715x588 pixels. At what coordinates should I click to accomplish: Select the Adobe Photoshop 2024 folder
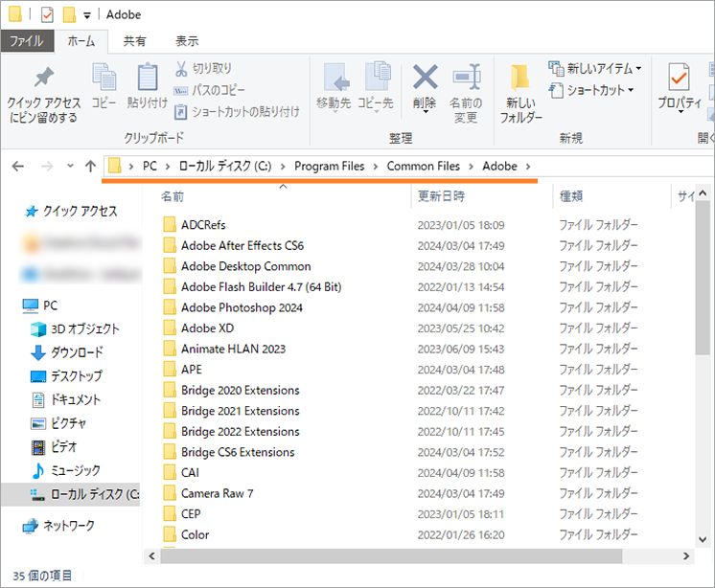pos(242,308)
